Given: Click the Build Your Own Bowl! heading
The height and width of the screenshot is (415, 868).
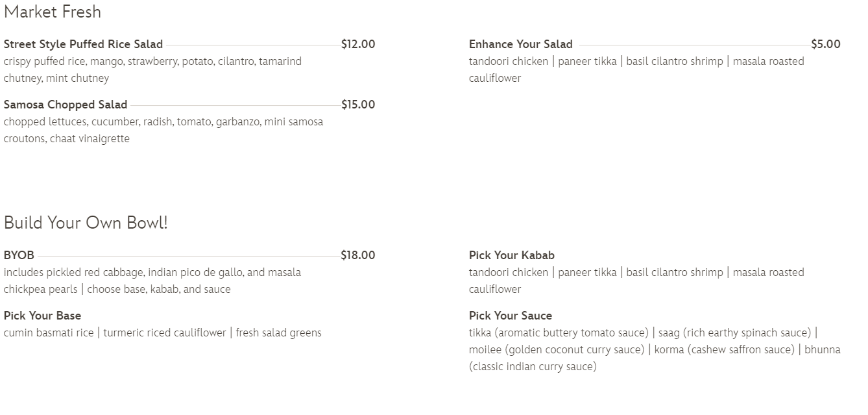Looking at the screenshot, I should (86, 223).
